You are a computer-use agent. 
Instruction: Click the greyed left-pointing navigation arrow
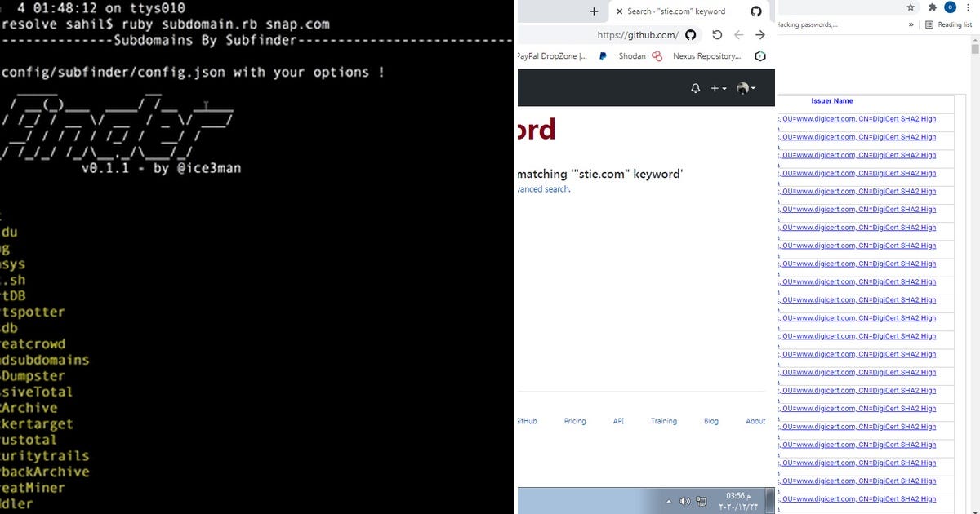coord(738,35)
